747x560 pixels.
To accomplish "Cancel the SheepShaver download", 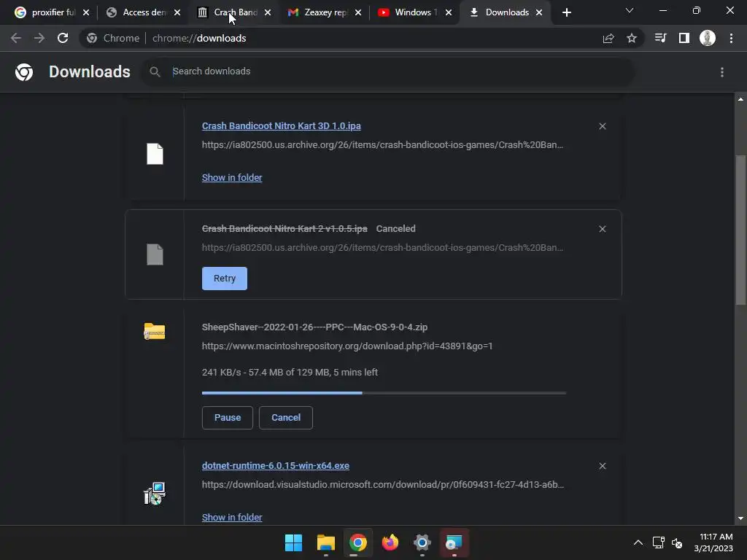I will (286, 418).
